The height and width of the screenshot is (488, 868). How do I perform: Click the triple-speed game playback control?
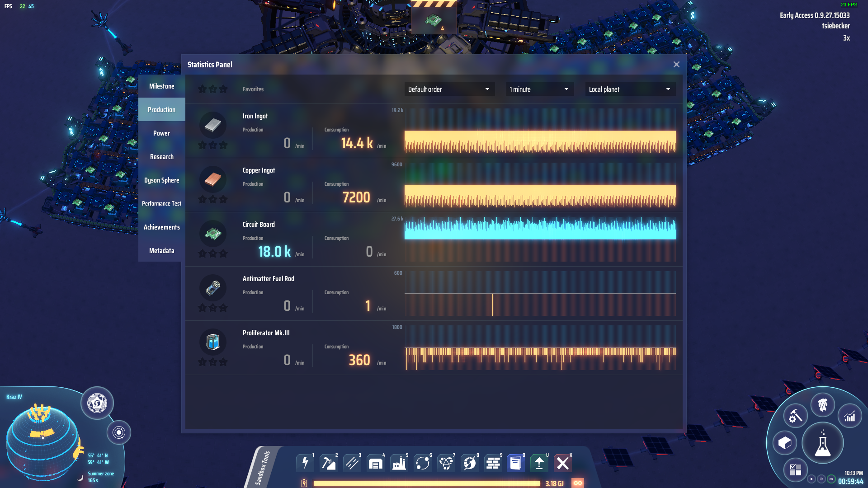[832, 479]
